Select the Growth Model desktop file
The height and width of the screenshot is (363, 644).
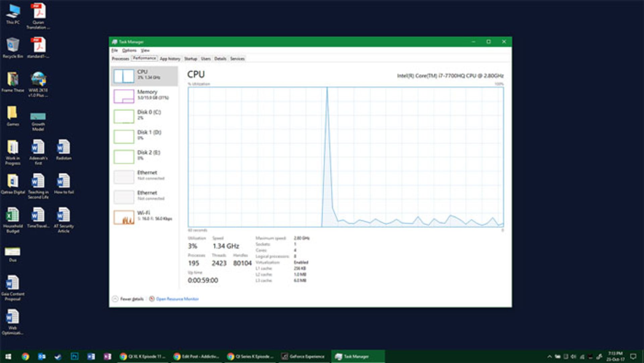tap(38, 121)
